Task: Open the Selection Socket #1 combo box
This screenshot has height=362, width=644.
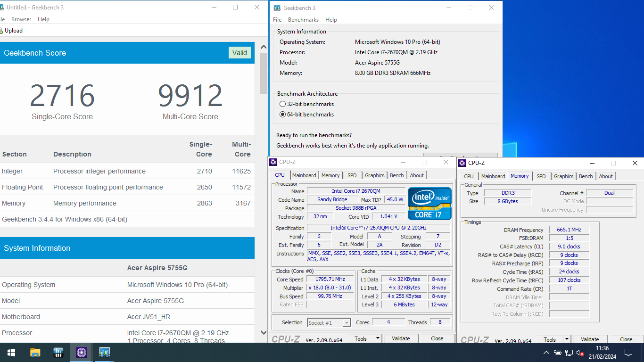Action: coord(329,322)
